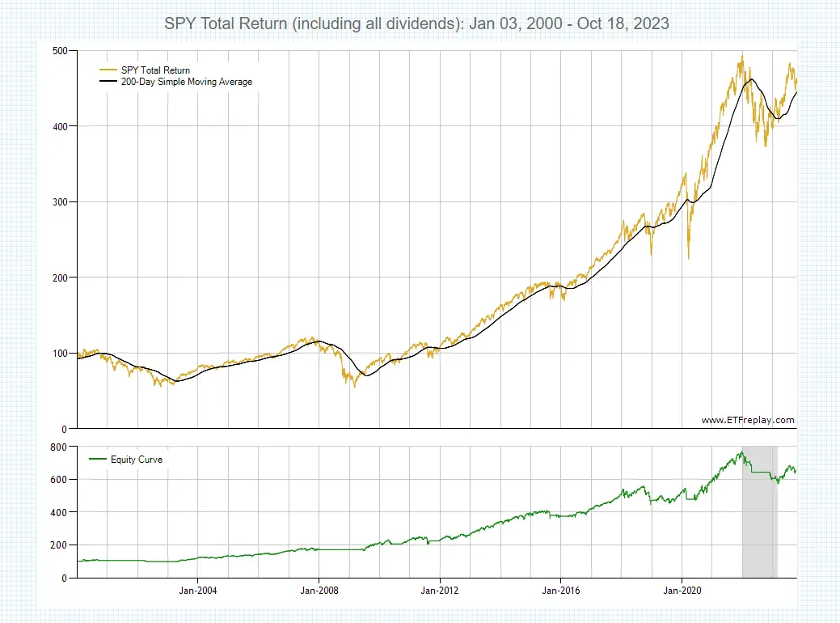The image size is (840, 623).
Task: Click the '200-Day Simple Moving Average' legend label
Action: (x=187, y=82)
